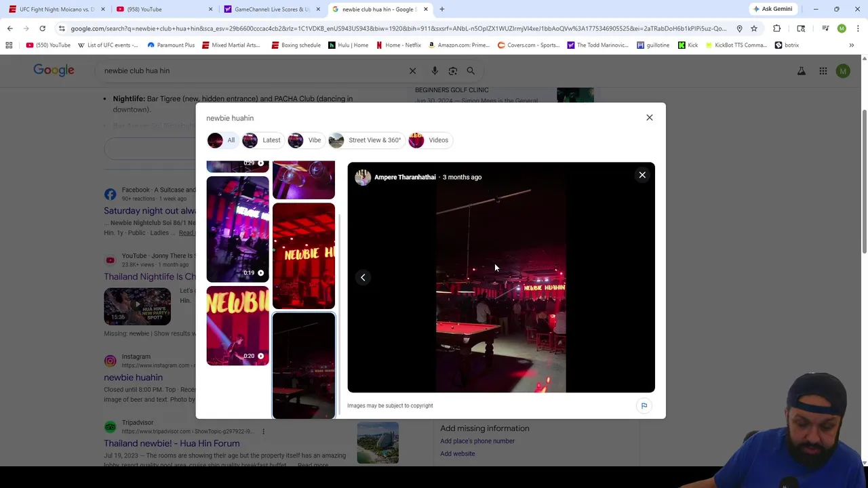Open Thailand newbie! Hua Hin Forum result
868x488 pixels.
172,443
